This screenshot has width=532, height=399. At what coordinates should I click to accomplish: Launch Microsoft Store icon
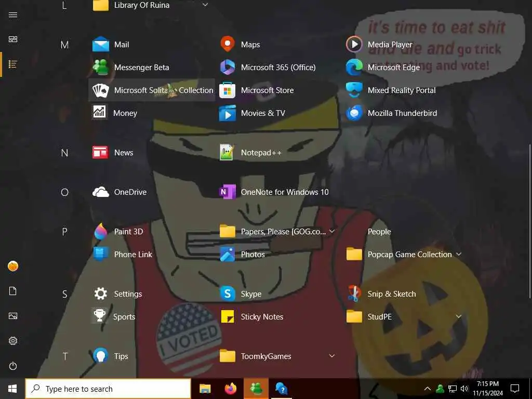tap(228, 90)
